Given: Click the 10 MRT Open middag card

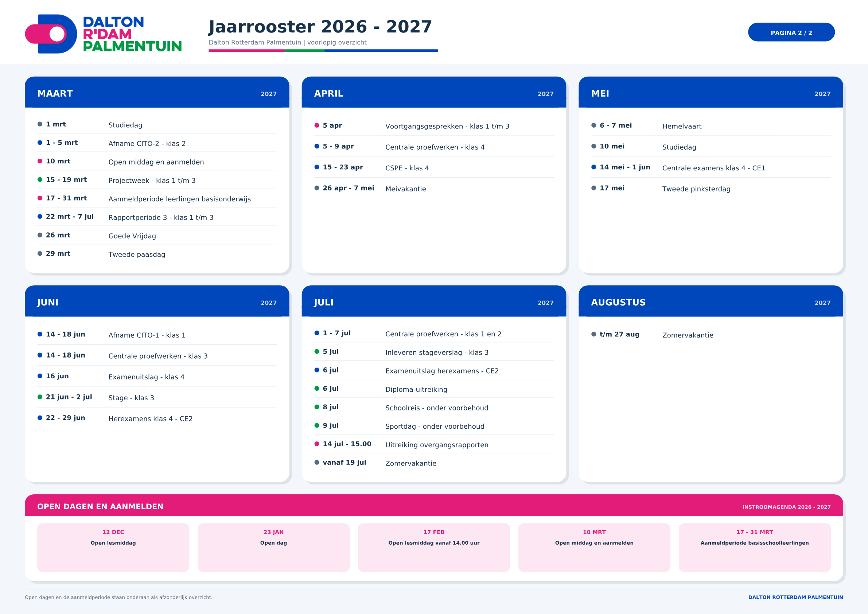Looking at the screenshot, I should tap(594, 547).
